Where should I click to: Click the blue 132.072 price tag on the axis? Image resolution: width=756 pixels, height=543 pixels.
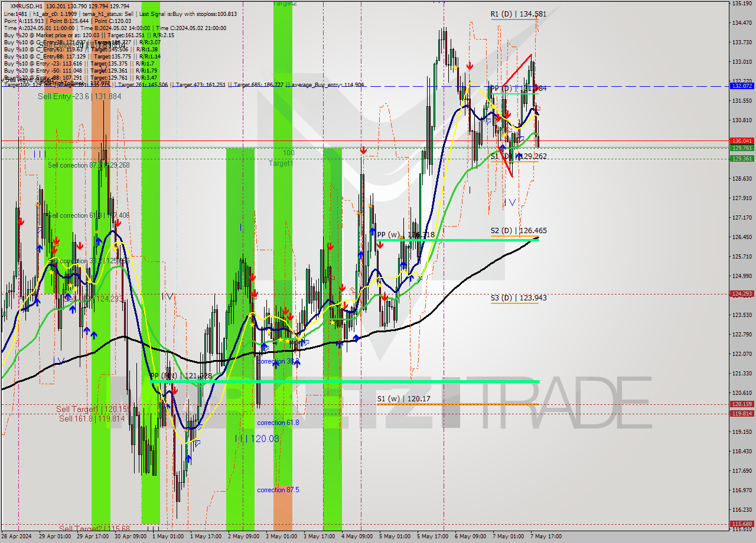point(742,86)
